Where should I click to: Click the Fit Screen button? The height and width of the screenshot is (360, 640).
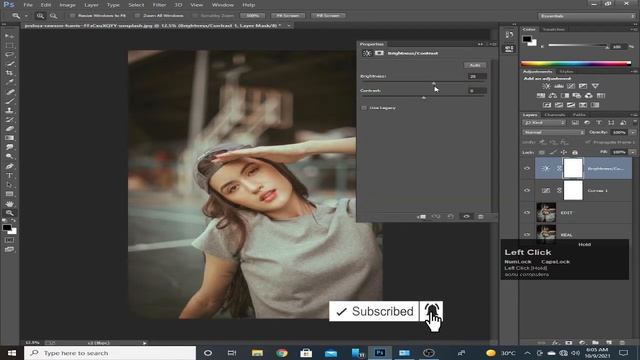pos(288,16)
